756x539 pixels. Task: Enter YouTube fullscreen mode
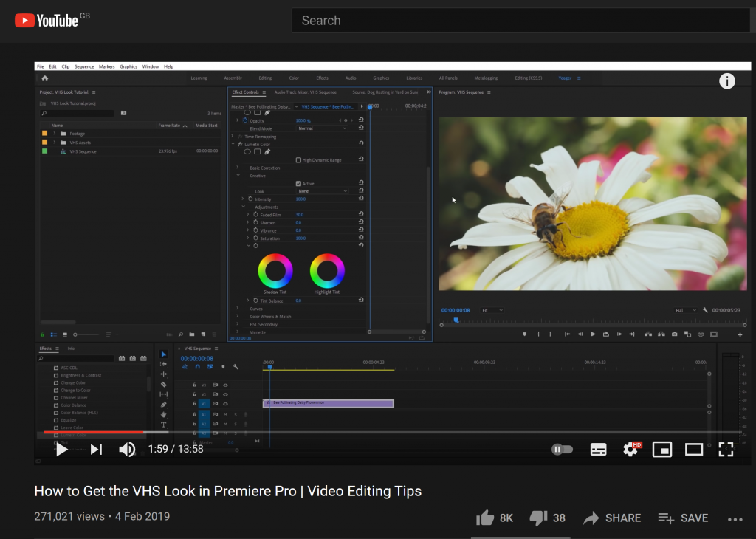coord(726,450)
